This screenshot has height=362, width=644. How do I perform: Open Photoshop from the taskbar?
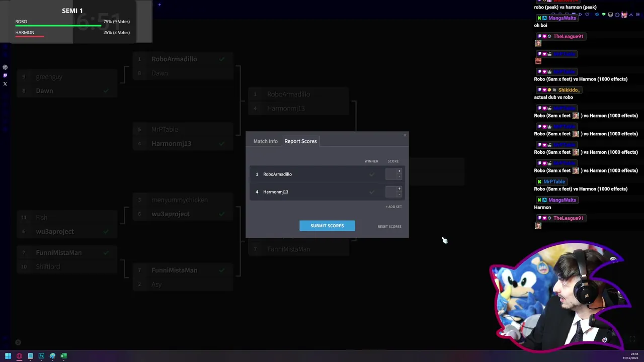(x=41, y=356)
